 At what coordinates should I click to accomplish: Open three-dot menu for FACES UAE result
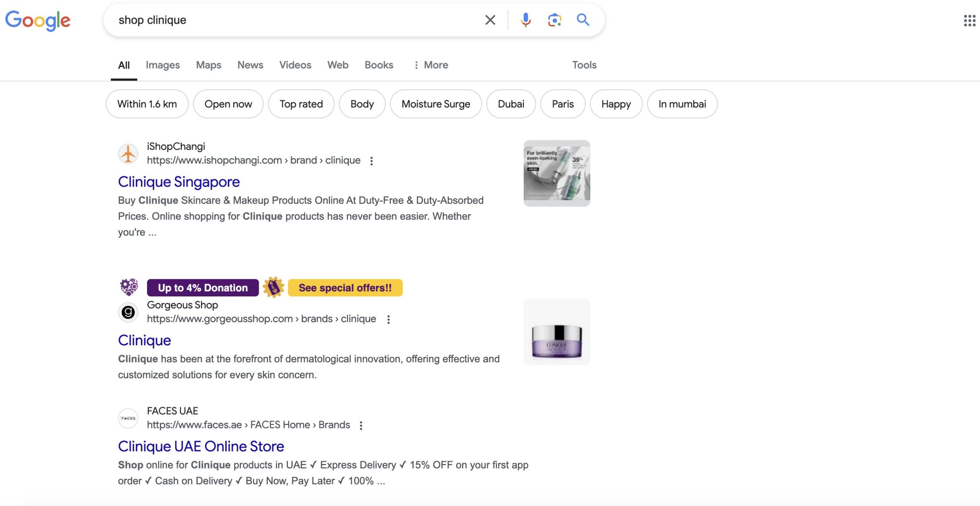tap(361, 425)
